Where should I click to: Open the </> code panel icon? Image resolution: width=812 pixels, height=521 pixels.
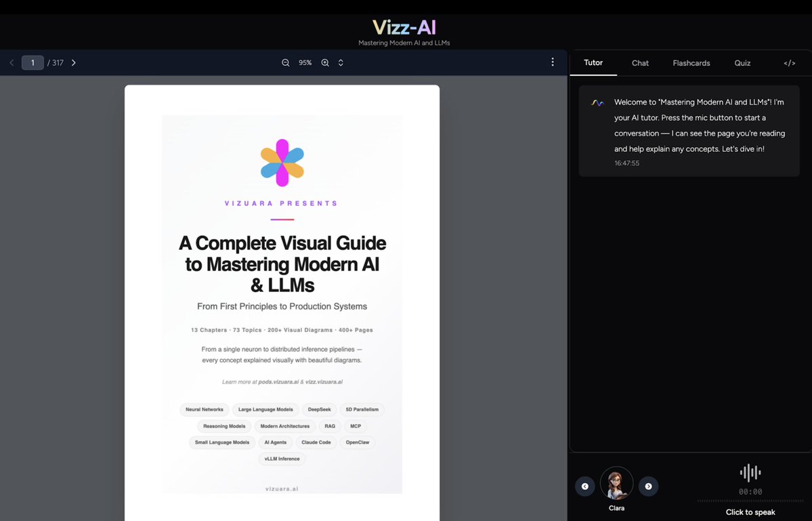[789, 62]
